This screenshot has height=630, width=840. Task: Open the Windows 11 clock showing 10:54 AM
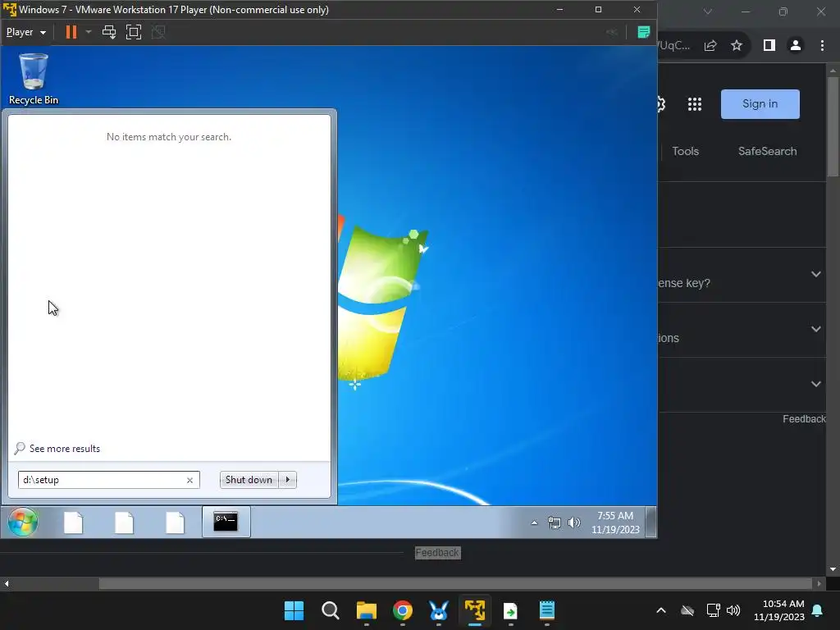click(779, 610)
